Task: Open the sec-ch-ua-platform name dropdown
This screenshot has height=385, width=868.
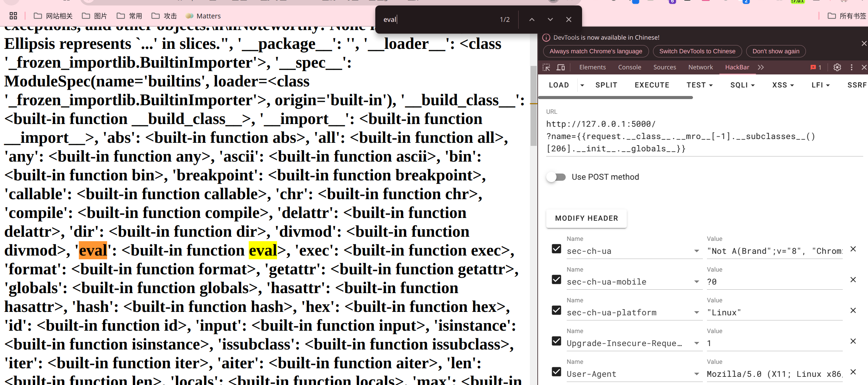Action: click(696, 313)
